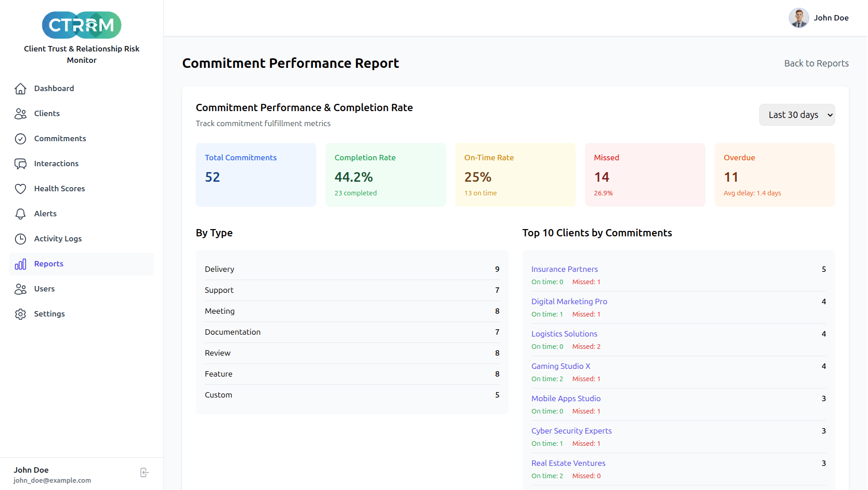Screen dimensions: 868x490
Task: Open the Cyber Security Experts client
Action: pos(571,431)
